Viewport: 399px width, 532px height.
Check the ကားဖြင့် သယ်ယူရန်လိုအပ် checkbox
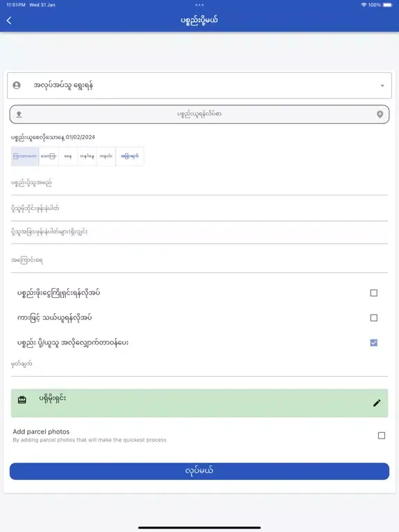coord(373,317)
